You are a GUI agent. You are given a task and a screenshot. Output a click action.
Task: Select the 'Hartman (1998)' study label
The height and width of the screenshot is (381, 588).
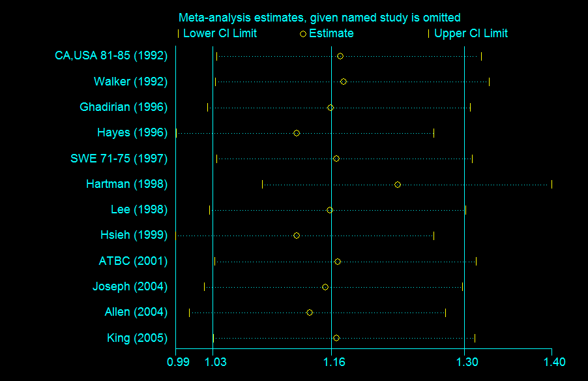click(126, 184)
